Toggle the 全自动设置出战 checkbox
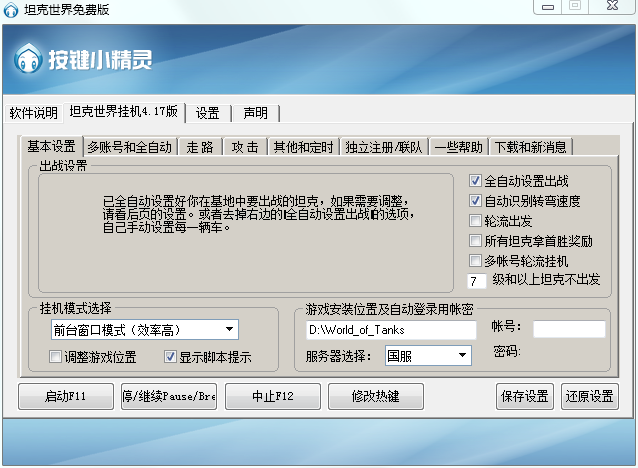 tap(476, 181)
